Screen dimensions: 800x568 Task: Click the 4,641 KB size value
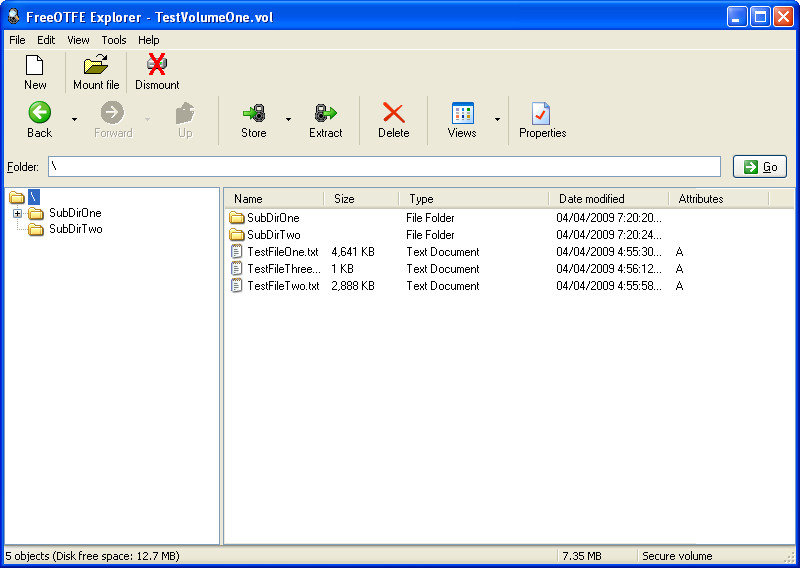click(x=353, y=252)
